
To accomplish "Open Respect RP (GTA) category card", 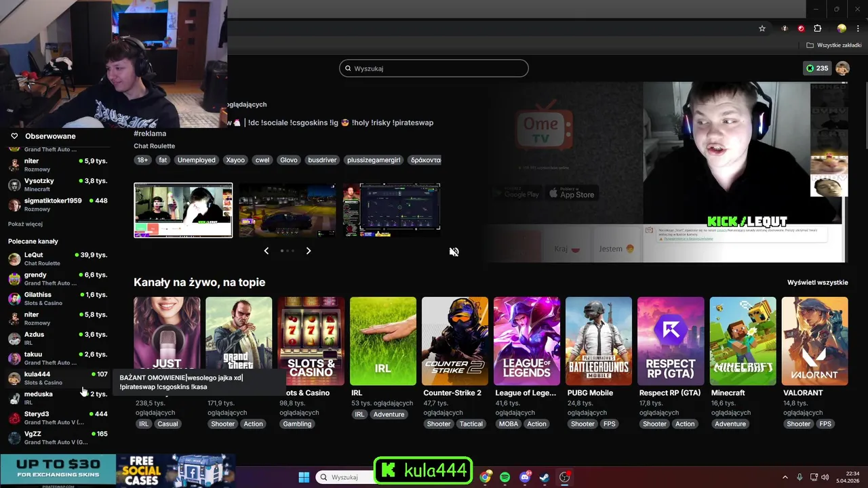I will click(x=671, y=341).
